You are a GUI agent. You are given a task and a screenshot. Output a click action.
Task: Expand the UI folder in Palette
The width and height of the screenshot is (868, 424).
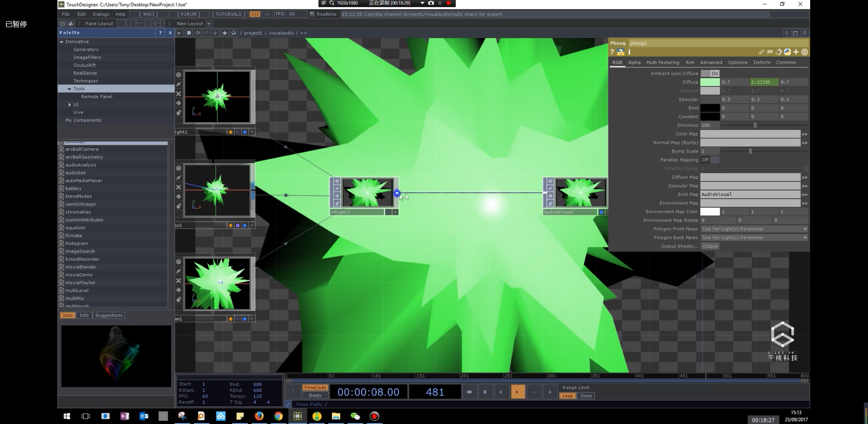tap(69, 105)
